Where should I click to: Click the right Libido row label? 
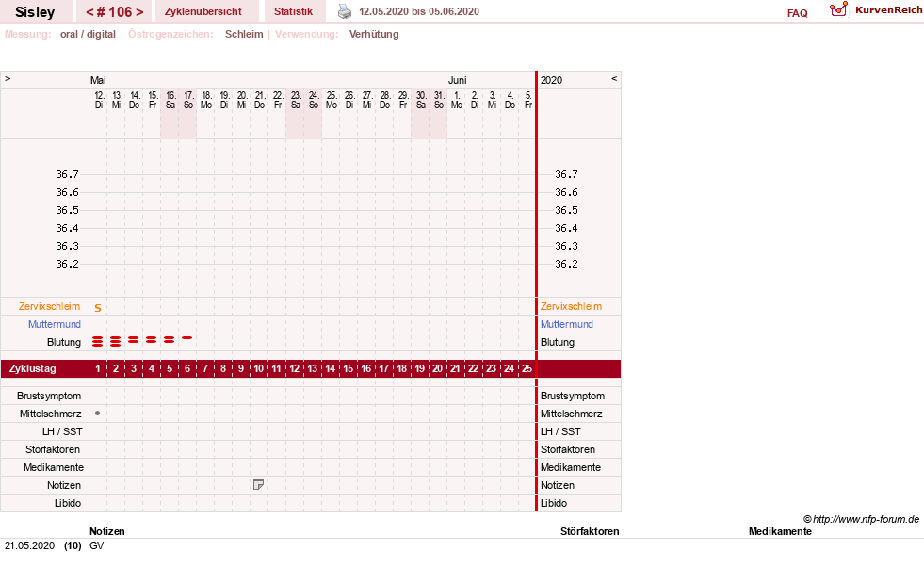click(553, 503)
